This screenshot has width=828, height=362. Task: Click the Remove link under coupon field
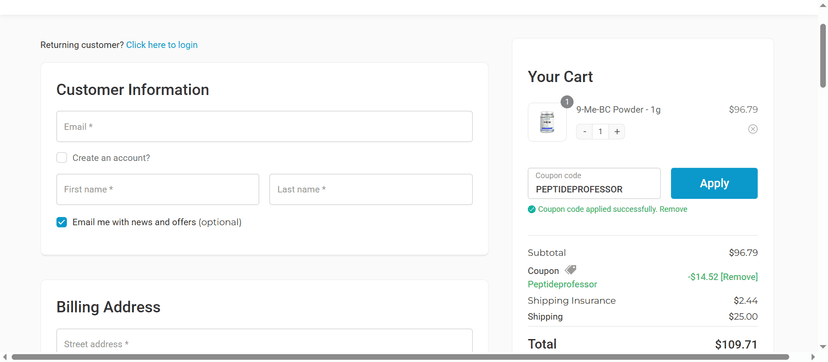pyautogui.click(x=673, y=209)
